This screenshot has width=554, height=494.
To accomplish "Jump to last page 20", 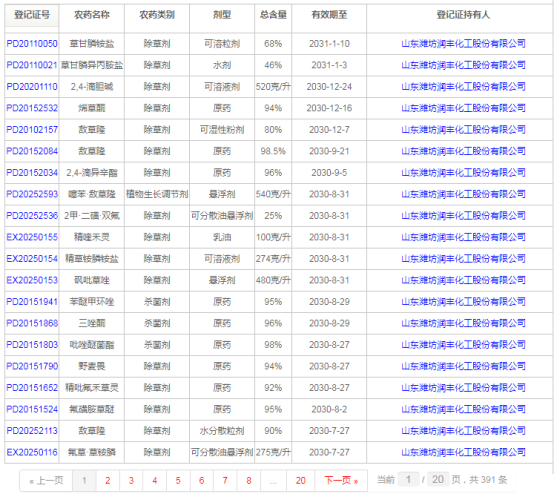I will [x=301, y=481].
